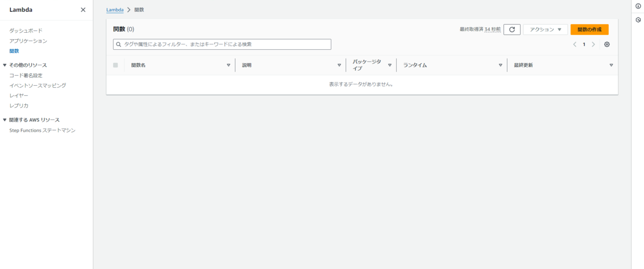644x269 pixels.
Task: Collapse the その他のリソース section
Action: point(5,65)
